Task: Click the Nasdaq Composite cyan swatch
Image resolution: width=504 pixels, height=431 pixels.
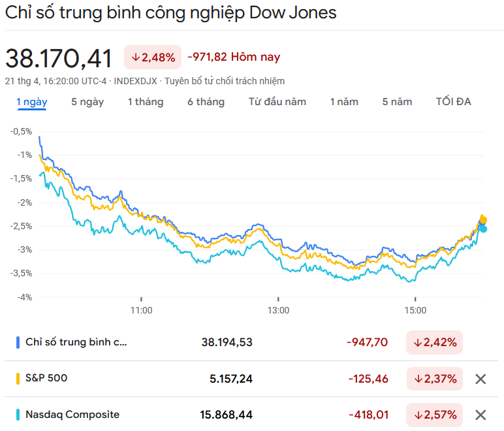Action: coord(18,415)
